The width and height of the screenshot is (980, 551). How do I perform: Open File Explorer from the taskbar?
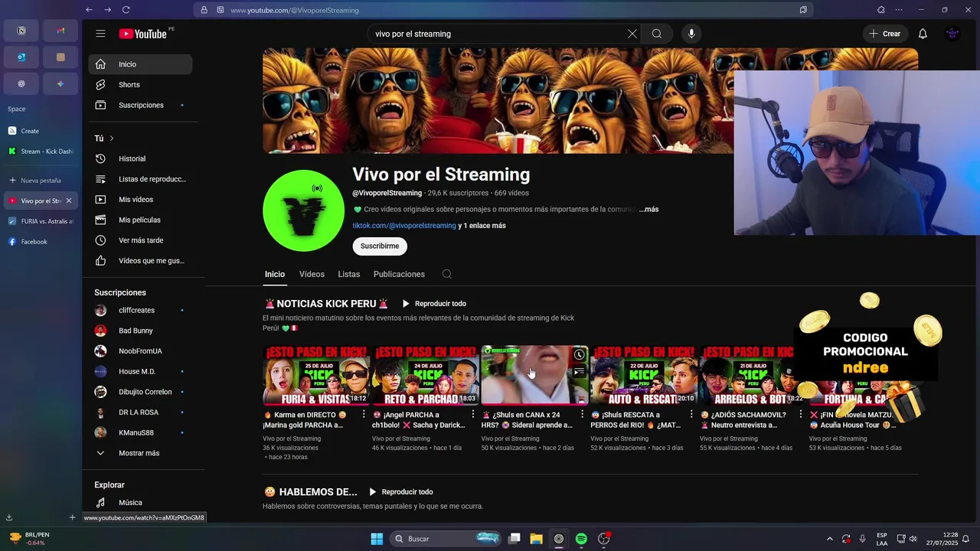(x=537, y=539)
